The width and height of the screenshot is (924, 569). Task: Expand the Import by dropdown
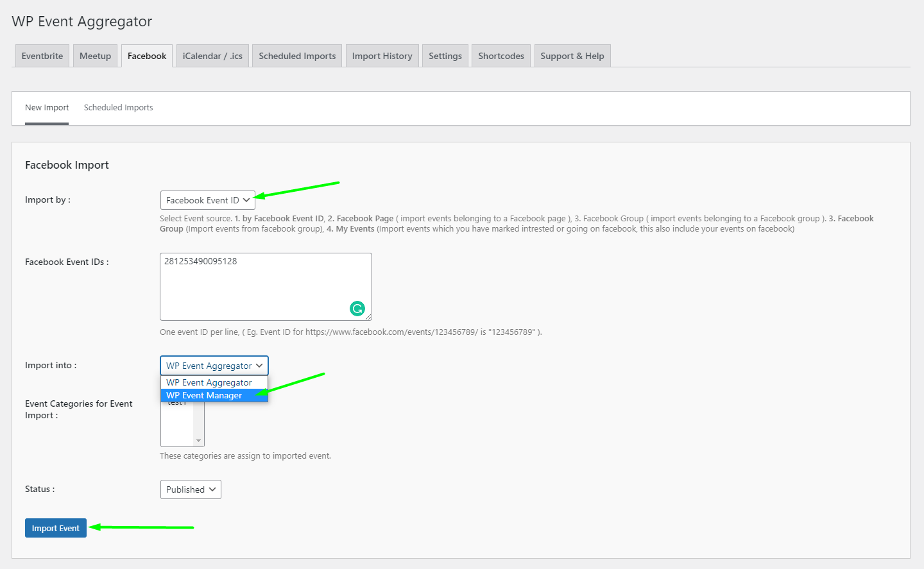pyautogui.click(x=207, y=200)
